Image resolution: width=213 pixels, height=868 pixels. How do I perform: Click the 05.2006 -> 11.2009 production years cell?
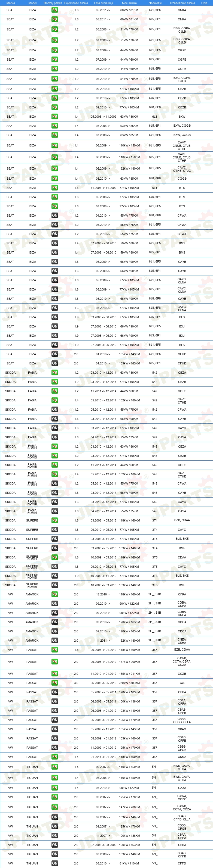pos(103,117)
